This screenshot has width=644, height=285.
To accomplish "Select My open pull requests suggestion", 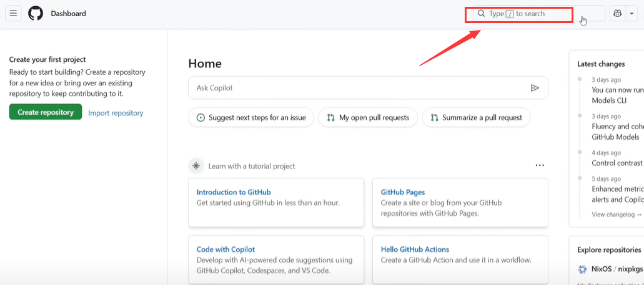I will pos(368,118).
